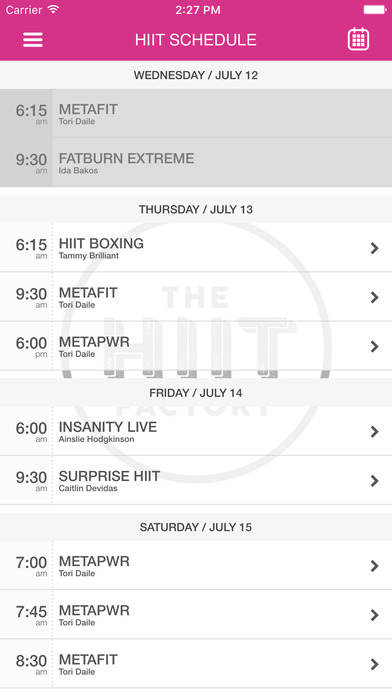The width and height of the screenshot is (392, 696).
Task: Open the hamburger menu
Action: (x=33, y=40)
